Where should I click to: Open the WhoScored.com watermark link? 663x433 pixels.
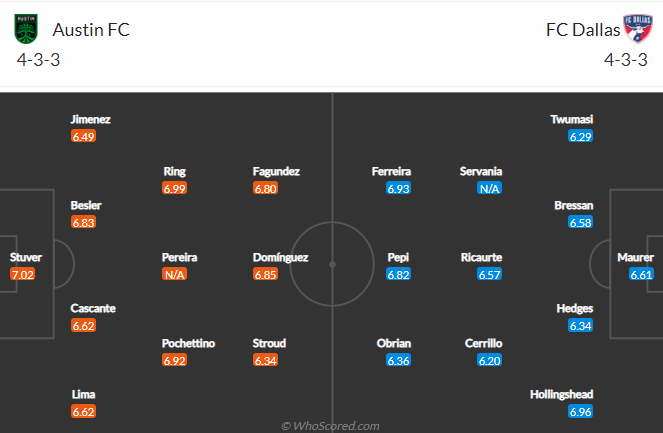(x=331, y=426)
